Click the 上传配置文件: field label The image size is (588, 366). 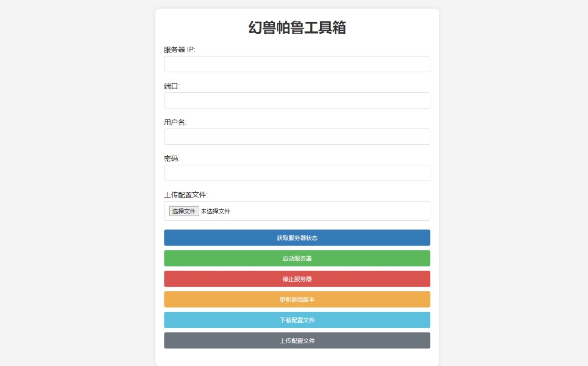(x=186, y=195)
